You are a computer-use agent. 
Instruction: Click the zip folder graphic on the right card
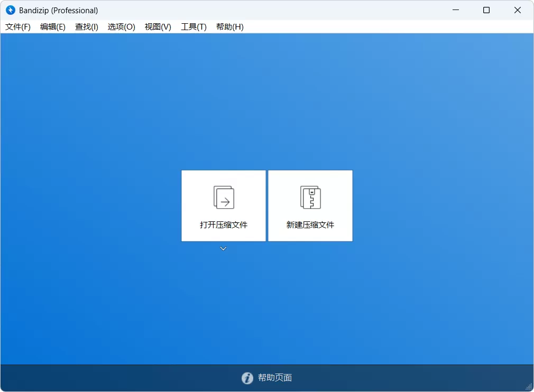310,197
